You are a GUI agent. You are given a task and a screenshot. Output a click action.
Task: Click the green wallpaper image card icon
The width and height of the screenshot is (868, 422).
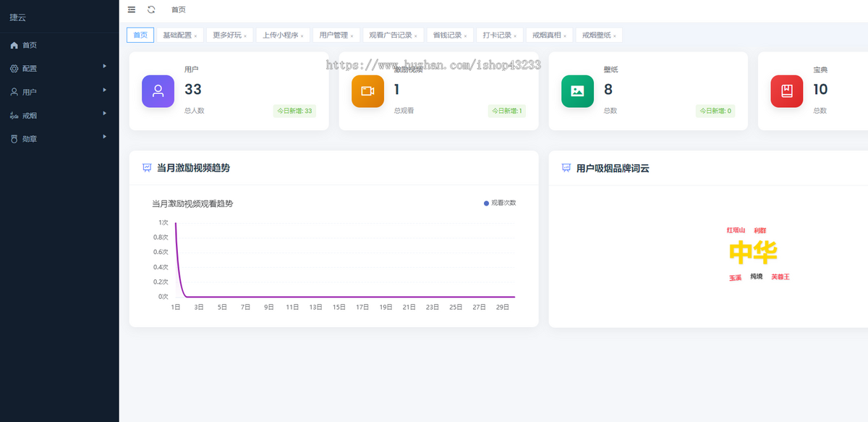coord(577,91)
